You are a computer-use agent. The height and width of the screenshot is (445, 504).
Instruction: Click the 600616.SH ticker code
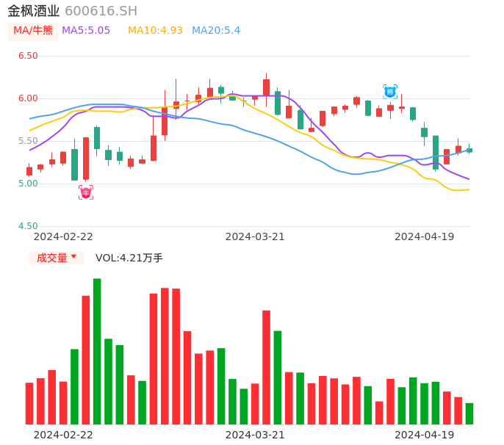click(x=101, y=11)
